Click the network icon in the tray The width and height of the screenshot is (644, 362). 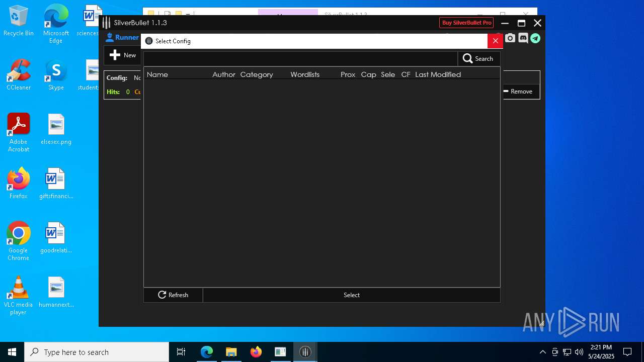[567, 352]
